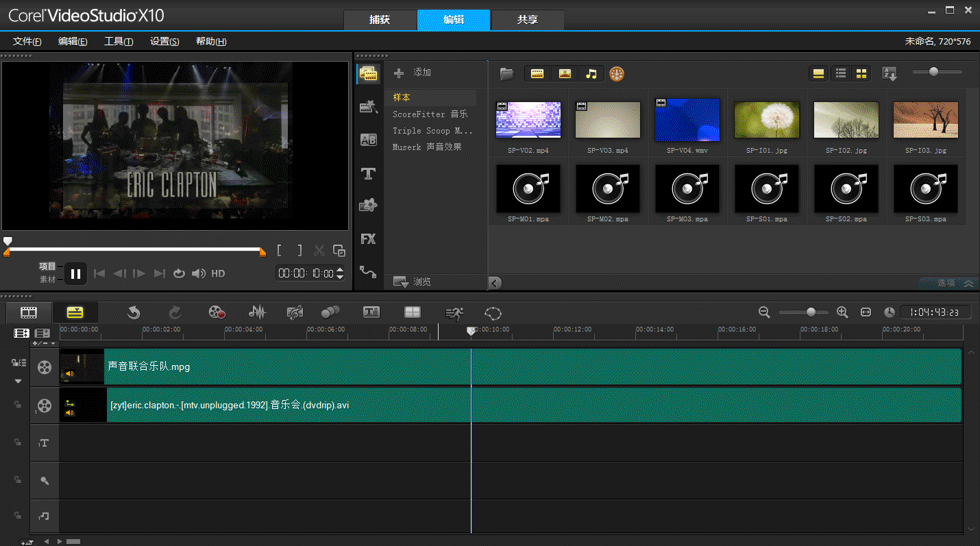Screen dimensions: 980x546
Task: Zoom in the timeline
Action: coord(842,312)
